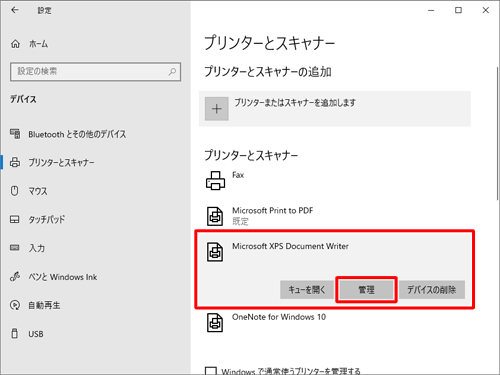The height and width of the screenshot is (375, 500).
Task: Click the mouse icon in sidebar
Action: [x=15, y=191]
